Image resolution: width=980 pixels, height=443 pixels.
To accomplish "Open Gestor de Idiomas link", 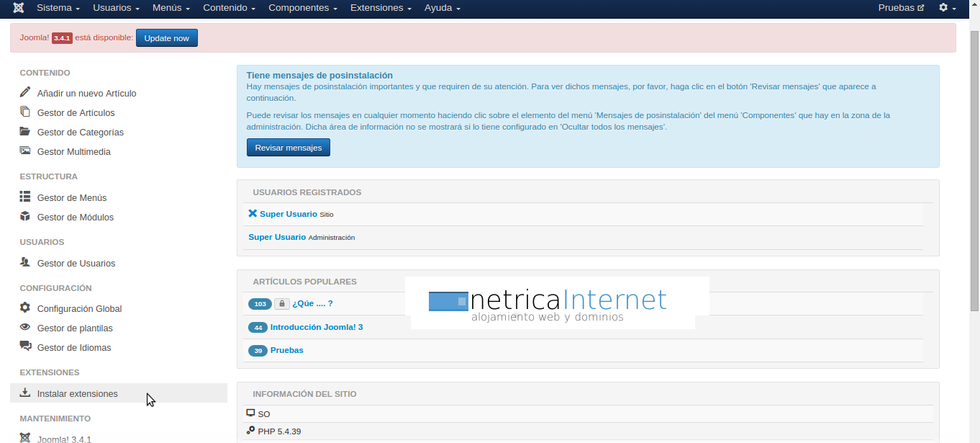I will point(74,347).
